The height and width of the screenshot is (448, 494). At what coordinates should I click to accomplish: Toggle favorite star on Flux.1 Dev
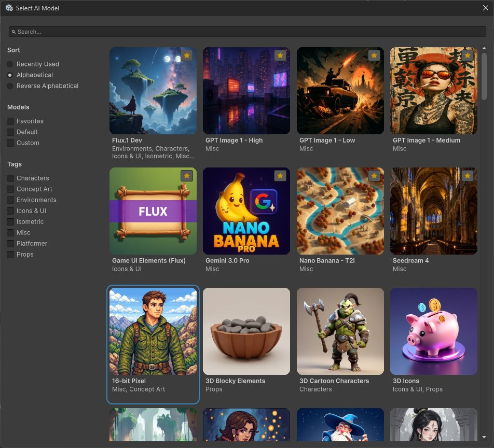coord(187,55)
